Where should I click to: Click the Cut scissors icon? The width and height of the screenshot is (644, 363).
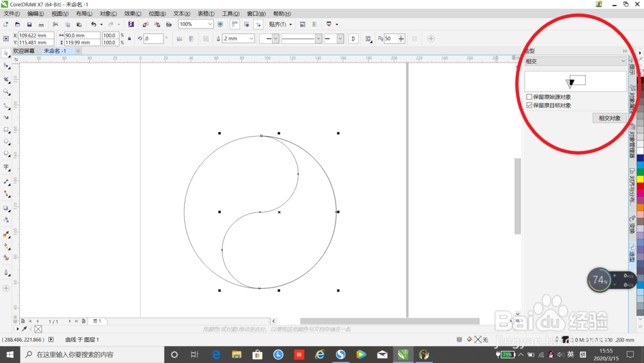click(55, 25)
